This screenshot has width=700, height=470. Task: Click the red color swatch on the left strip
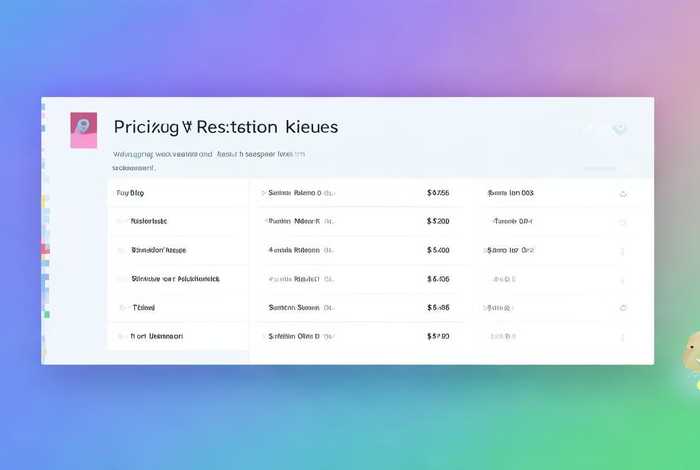(x=45, y=249)
